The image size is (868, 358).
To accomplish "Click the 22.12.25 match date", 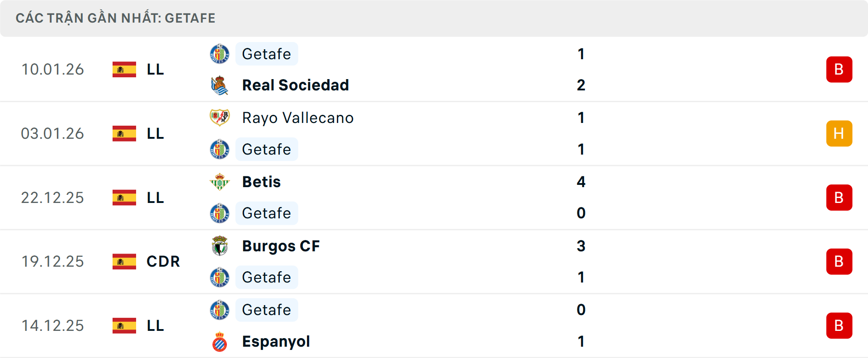I will point(52,198).
